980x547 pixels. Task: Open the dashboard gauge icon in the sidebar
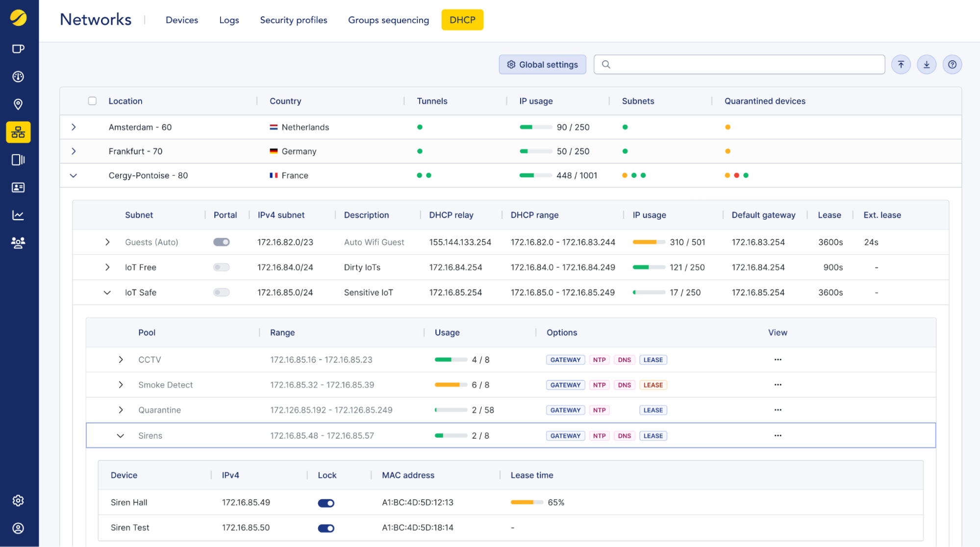(x=18, y=77)
